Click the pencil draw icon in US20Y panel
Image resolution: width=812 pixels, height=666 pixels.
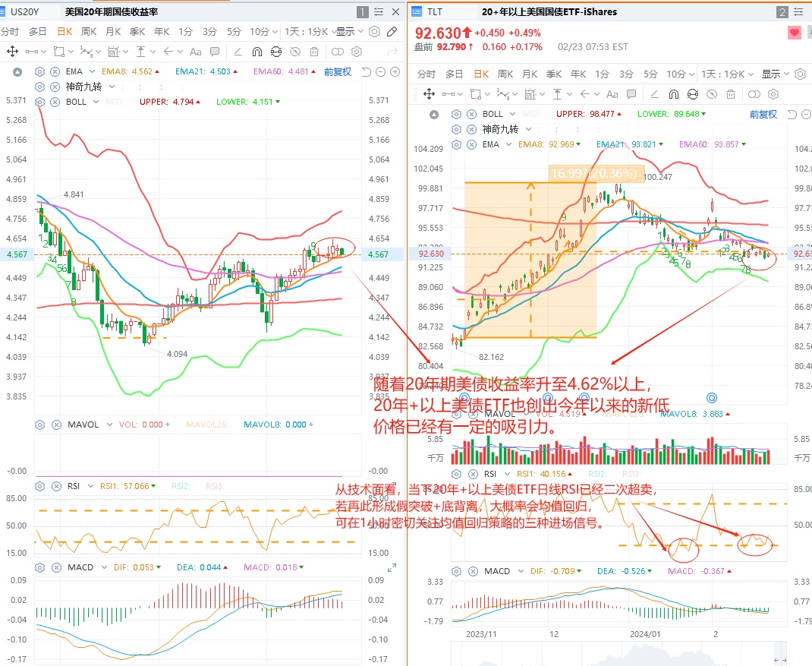pyautogui.click(x=392, y=32)
